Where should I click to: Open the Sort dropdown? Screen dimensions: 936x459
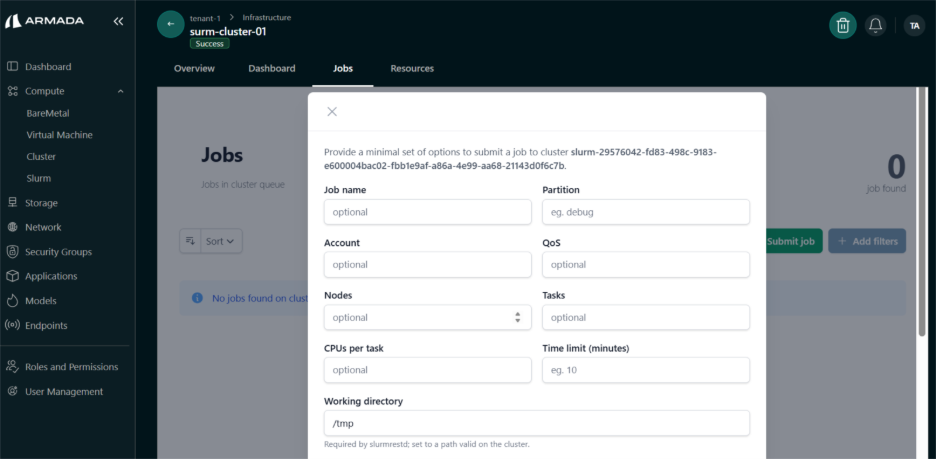pos(222,241)
